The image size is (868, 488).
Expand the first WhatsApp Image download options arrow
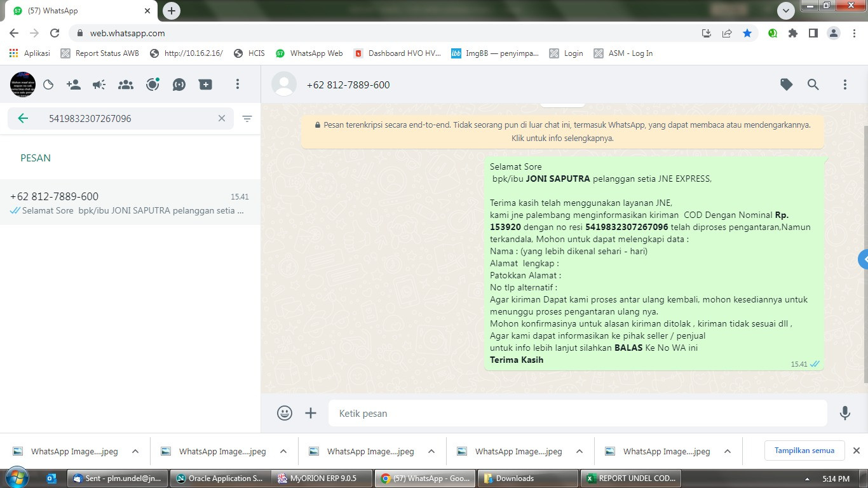(x=135, y=451)
